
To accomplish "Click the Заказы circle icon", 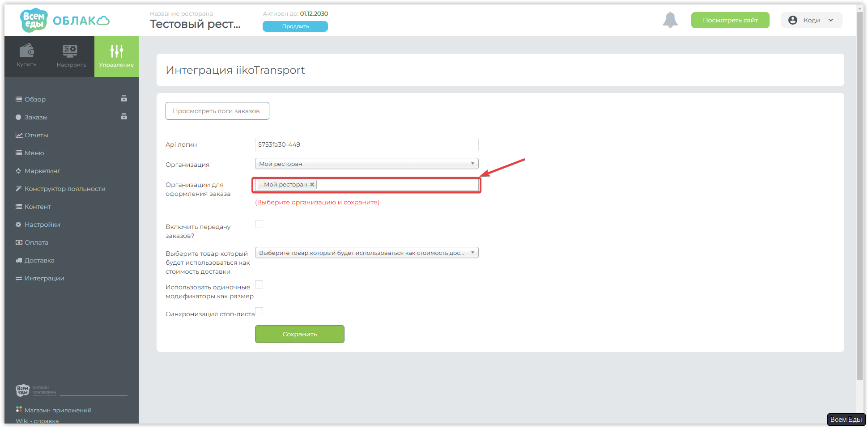I will pos(18,117).
